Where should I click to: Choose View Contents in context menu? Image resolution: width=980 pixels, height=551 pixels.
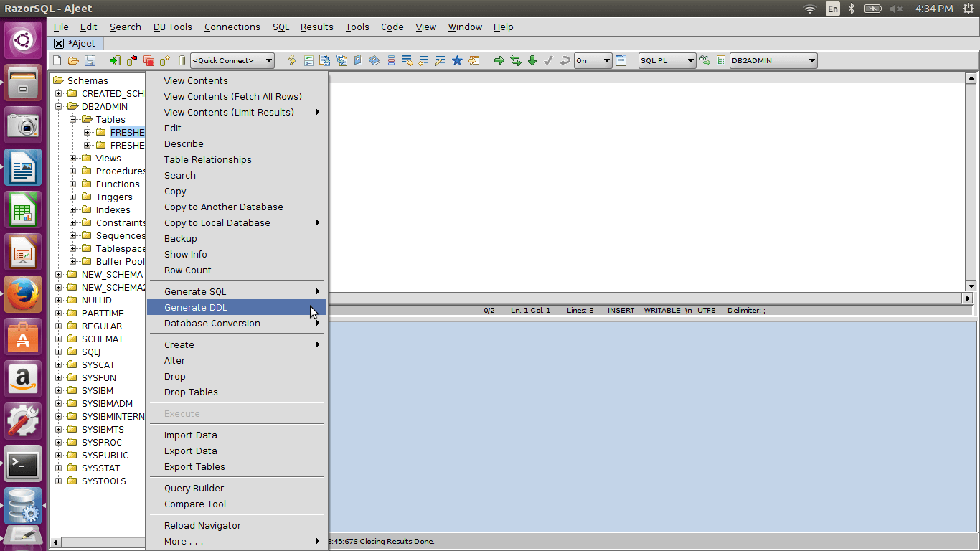pyautogui.click(x=236, y=81)
